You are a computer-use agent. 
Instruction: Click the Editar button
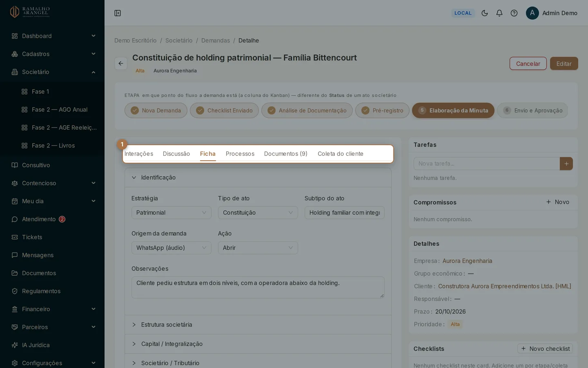click(564, 63)
